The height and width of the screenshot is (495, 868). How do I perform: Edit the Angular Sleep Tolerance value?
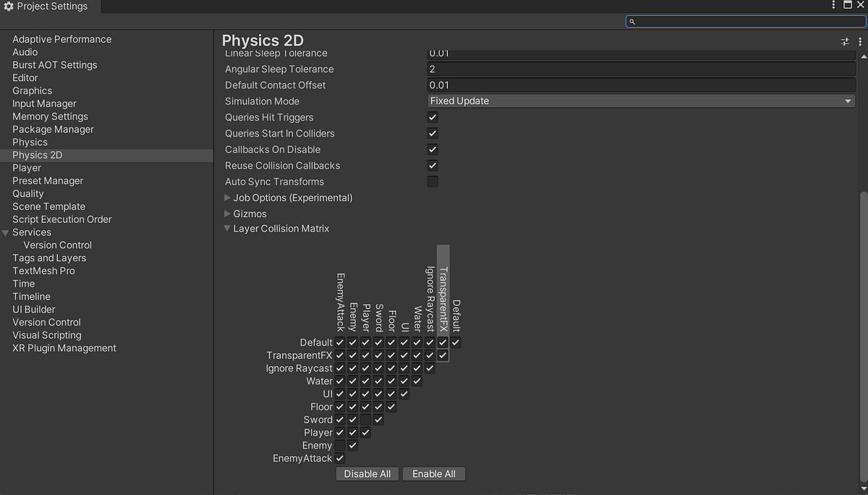(641, 69)
